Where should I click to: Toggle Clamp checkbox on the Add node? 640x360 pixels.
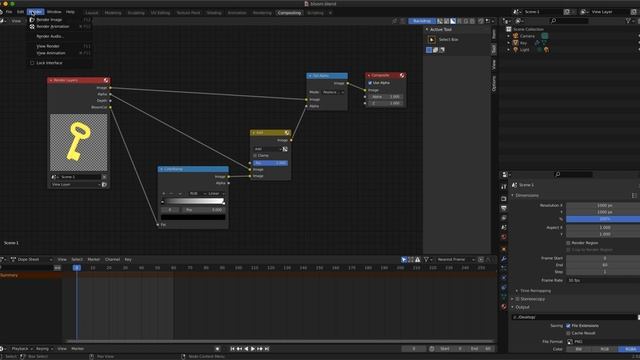coord(255,156)
